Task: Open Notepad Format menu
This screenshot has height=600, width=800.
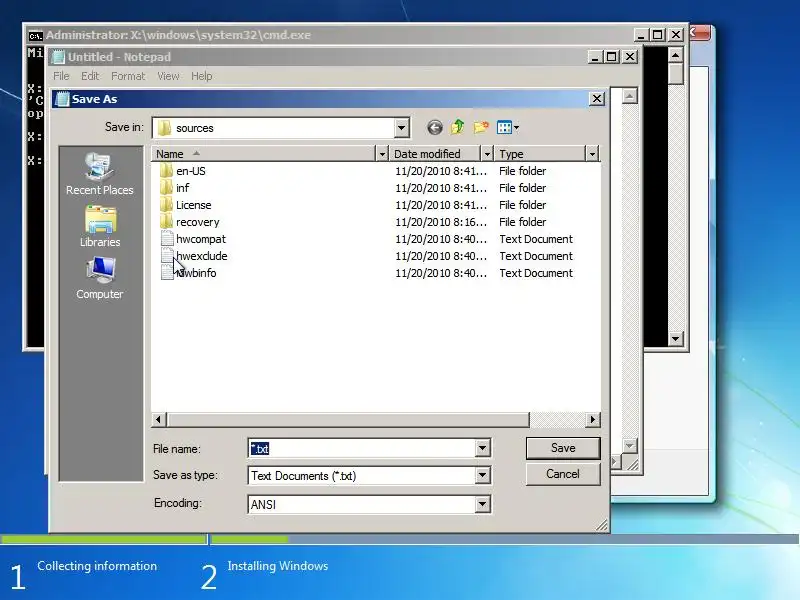Action: click(128, 76)
